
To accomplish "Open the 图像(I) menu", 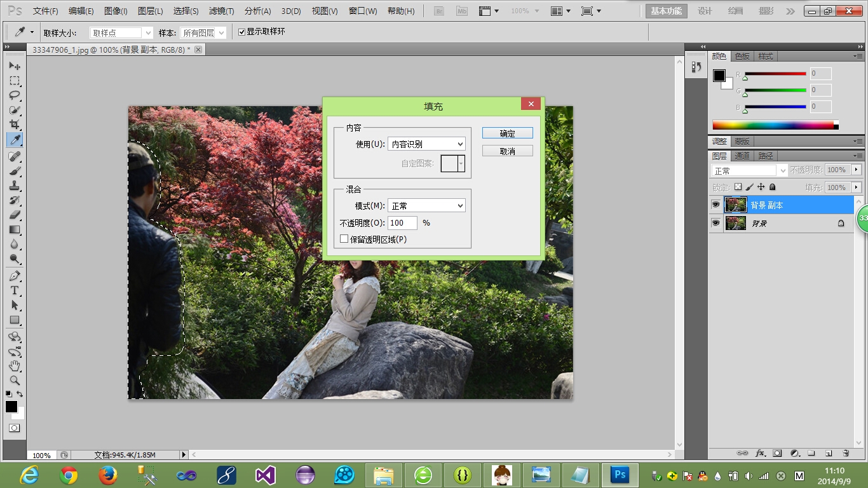I will [115, 11].
